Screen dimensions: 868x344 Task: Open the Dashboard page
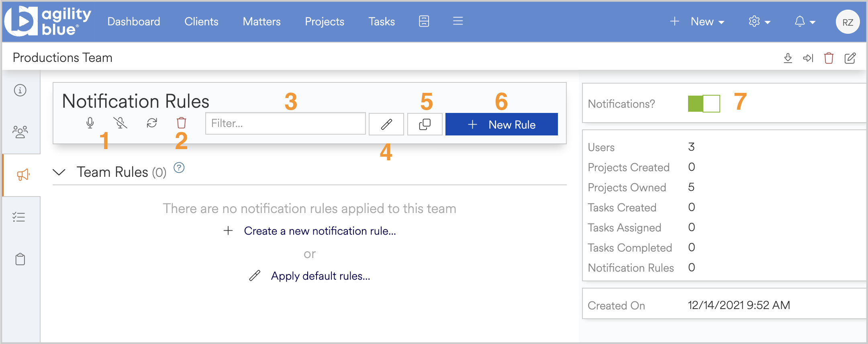(134, 22)
